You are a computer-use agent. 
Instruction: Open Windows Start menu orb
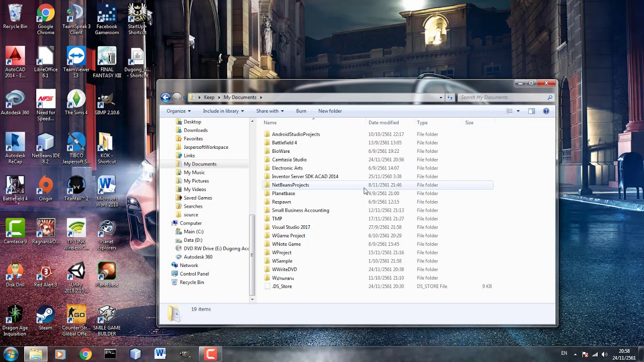[11, 354]
